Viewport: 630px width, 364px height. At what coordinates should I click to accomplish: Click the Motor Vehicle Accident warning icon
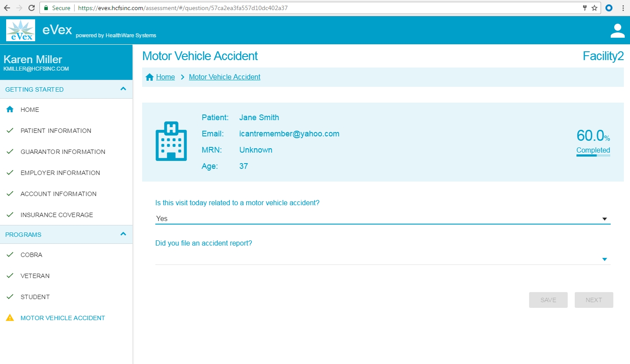point(10,318)
